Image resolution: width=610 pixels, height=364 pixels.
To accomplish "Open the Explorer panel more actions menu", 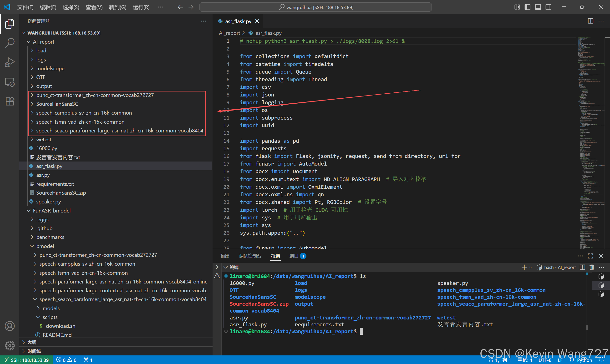I will [203, 21].
